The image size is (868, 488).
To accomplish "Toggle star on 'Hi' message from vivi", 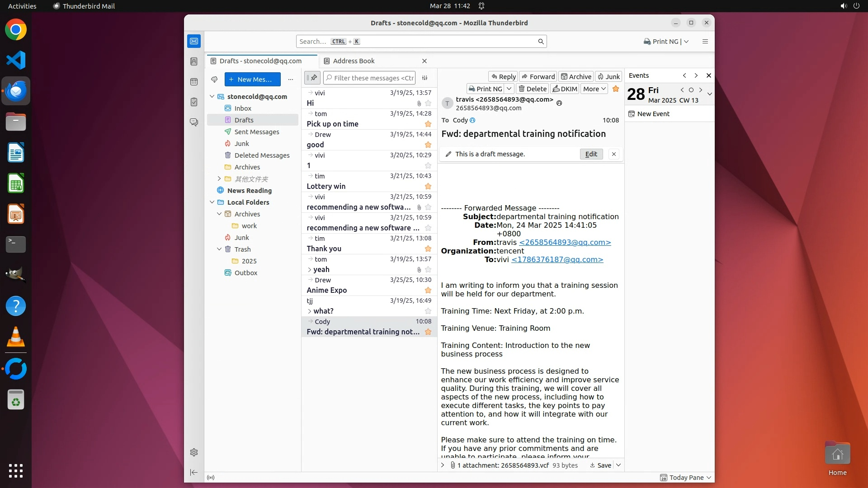I will coord(428,103).
